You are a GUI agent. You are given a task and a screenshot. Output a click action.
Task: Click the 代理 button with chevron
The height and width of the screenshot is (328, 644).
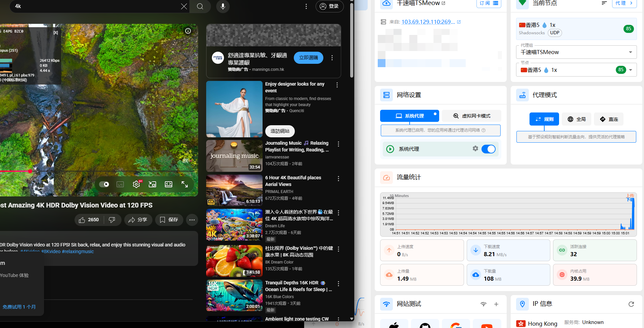[x=624, y=3]
